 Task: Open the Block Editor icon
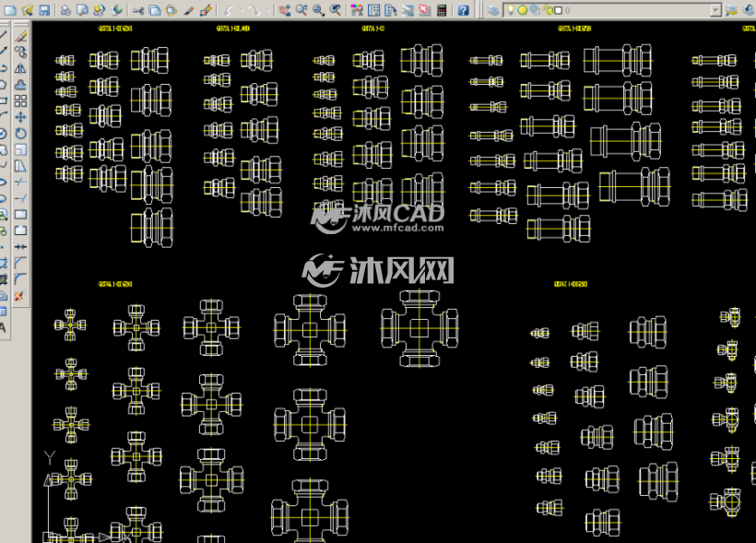[x=206, y=9]
